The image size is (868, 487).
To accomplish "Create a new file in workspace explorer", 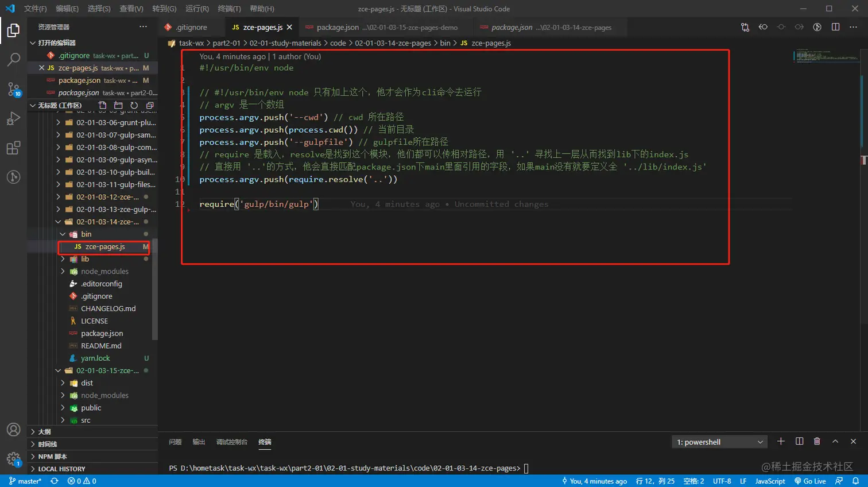I will (x=102, y=106).
